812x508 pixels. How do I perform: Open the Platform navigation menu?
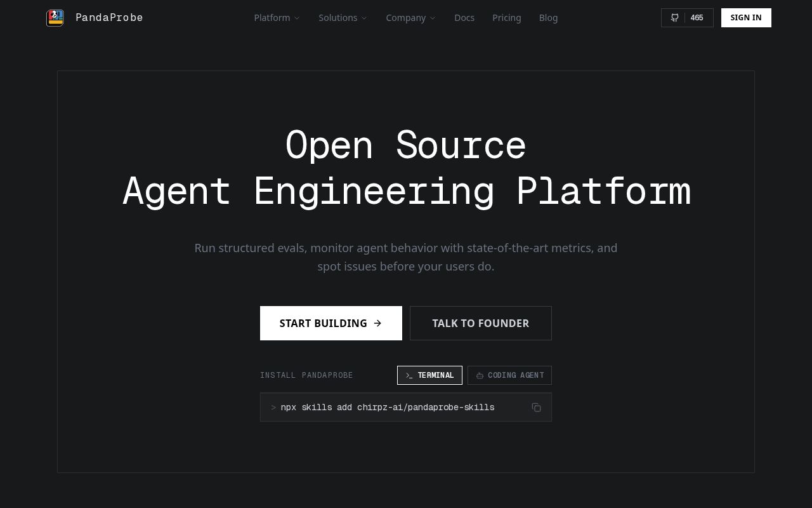pyautogui.click(x=277, y=18)
